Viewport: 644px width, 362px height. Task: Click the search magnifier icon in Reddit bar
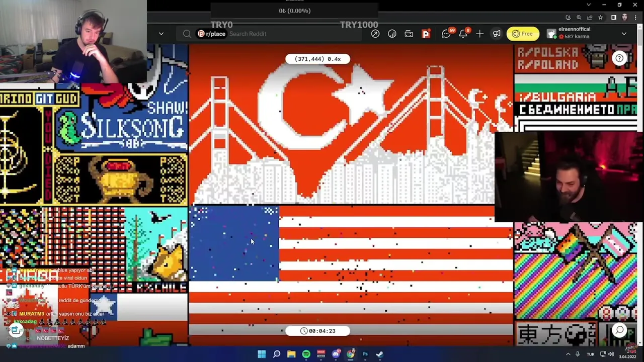[187, 34]
